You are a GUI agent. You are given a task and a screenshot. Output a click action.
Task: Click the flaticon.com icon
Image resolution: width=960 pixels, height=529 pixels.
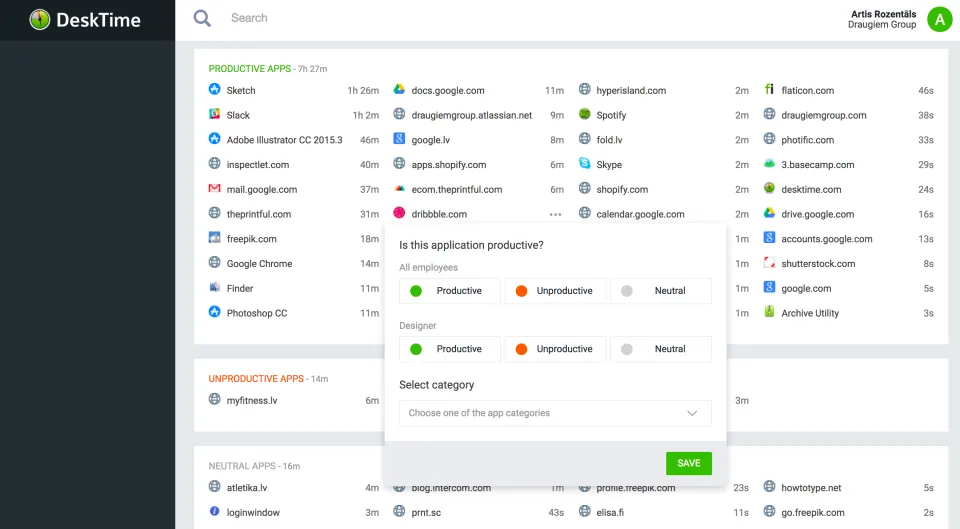770,89
